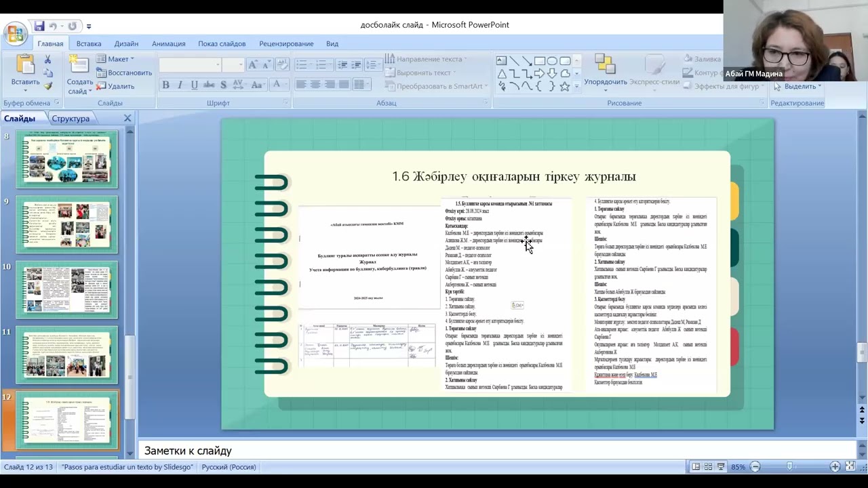The height and width of the screenshot is (488, 868).
Task: Toggle text shadow
Action: click(x=223, y=85)
